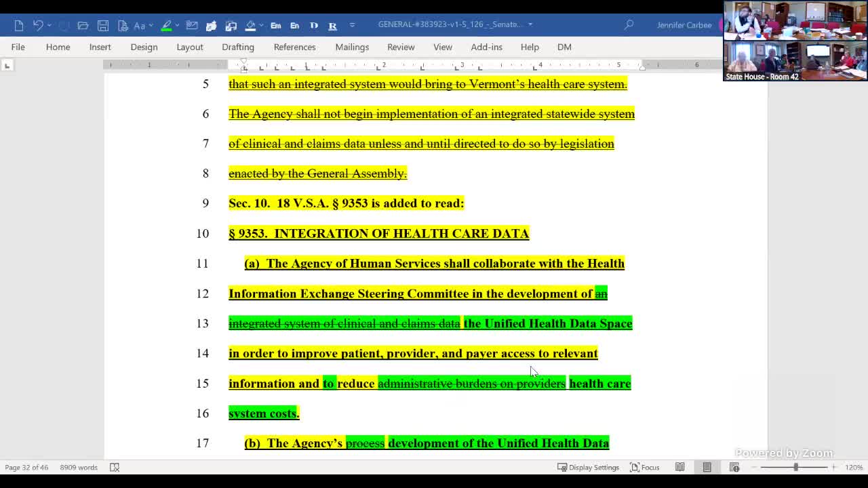The image size is (868, 488).
Task: Click the Zoom participant video thumbnail
Action: (x=795, y=41)
